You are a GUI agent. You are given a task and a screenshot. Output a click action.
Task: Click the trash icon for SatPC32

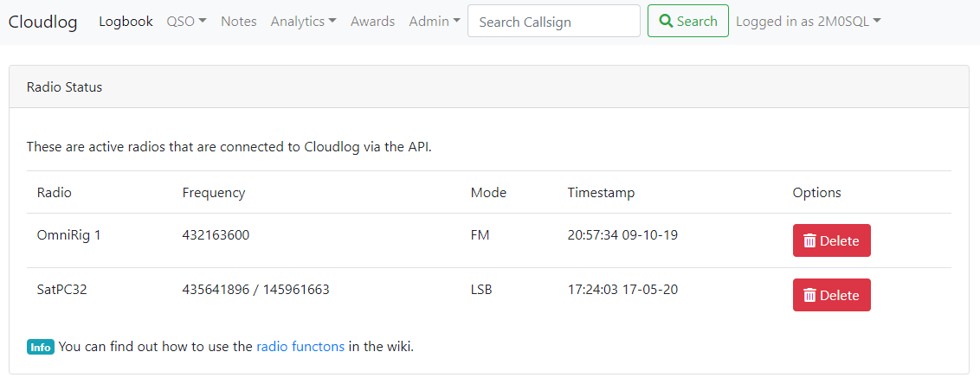tap(809, 296)
